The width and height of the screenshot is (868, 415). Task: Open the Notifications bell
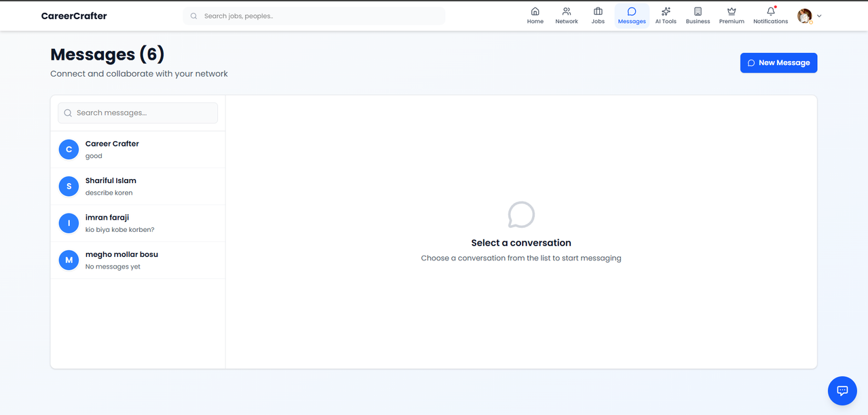point(771,12)
